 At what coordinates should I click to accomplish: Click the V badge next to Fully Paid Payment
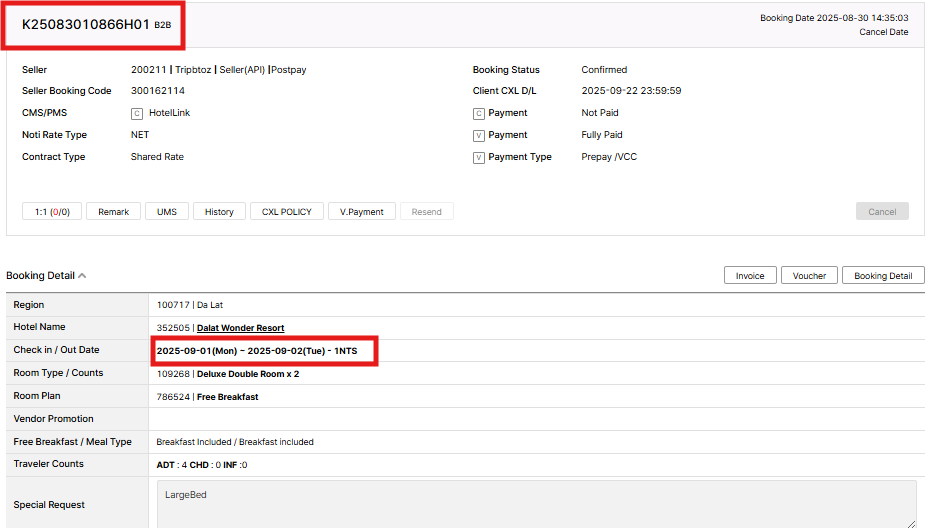pos(479,135)
